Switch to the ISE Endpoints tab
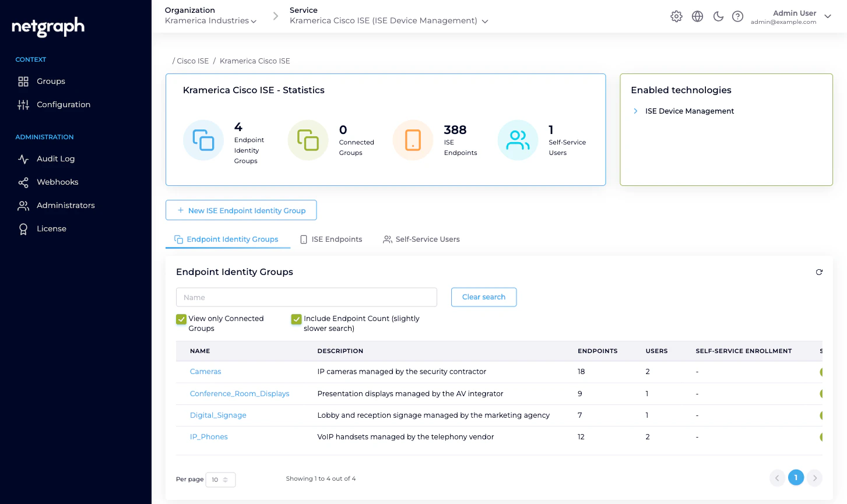The image size is (847, 504). [x=331, y=239]
